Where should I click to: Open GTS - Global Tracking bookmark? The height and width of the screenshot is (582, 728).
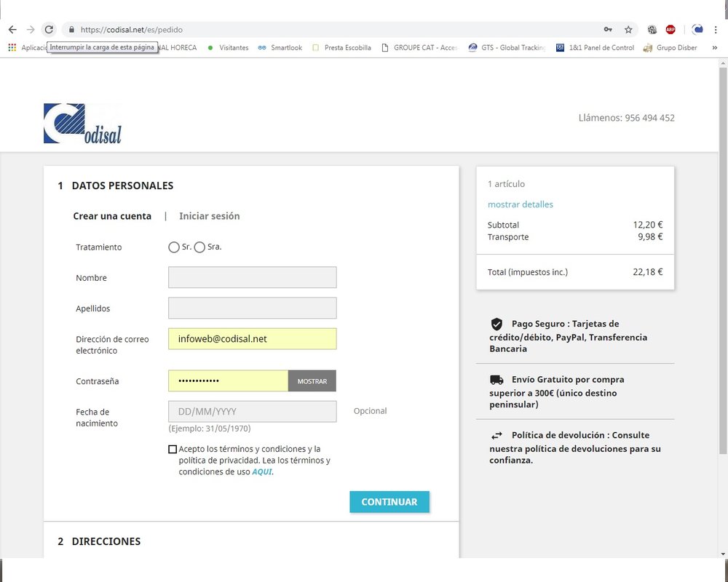point(507,47)
